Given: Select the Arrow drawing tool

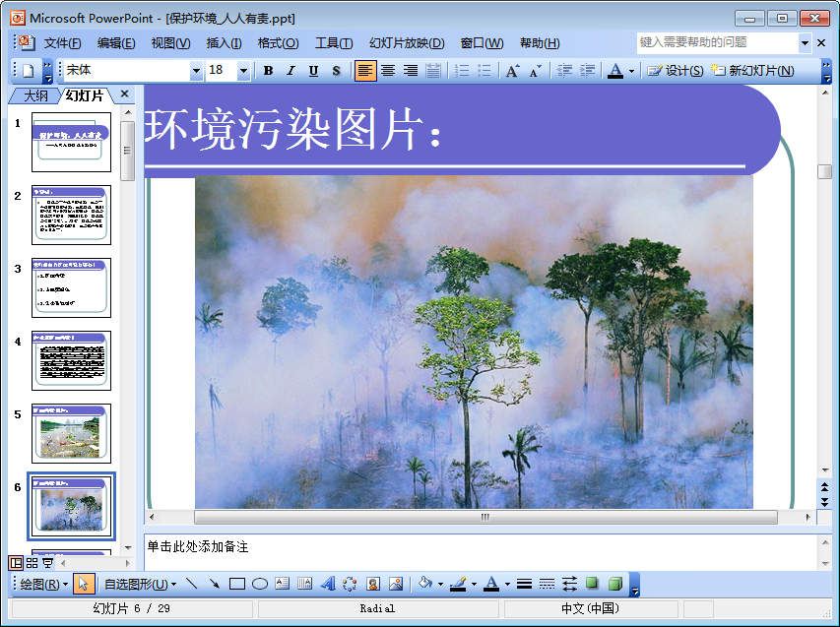Looking at the screenshot, I should click(215, 584).
